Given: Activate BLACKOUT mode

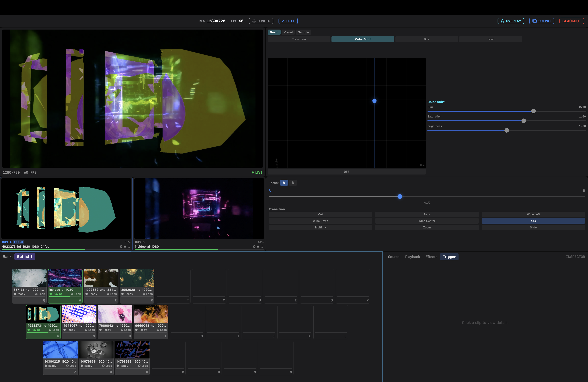Looking at the screenshot, I should coord(571,21).
